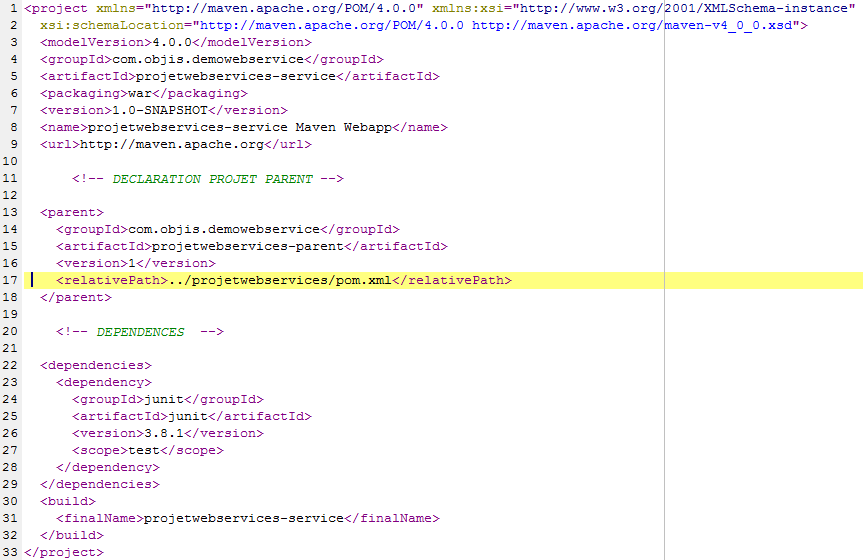Click the closing project tag
863x560 pixels.
pyautogui.click(x=64, y=552)
